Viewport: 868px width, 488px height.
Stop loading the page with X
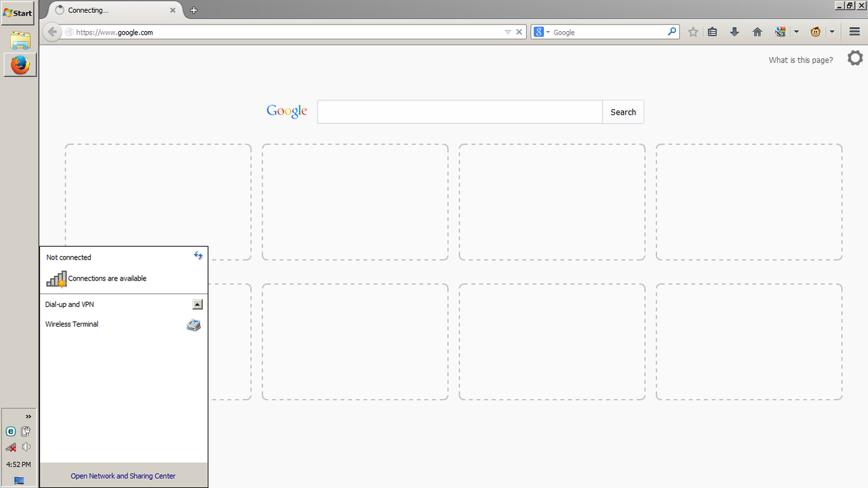(519, 32)
